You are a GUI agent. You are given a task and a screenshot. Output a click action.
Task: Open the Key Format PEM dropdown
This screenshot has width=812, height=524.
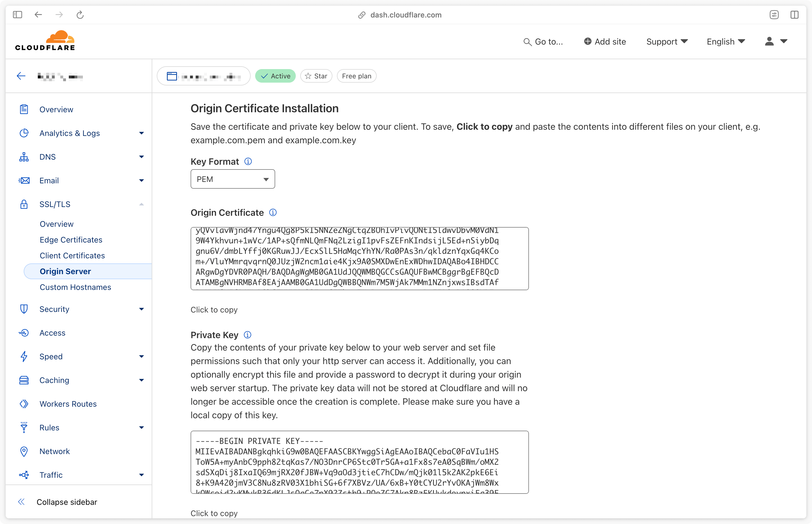[x=232, y=179]
